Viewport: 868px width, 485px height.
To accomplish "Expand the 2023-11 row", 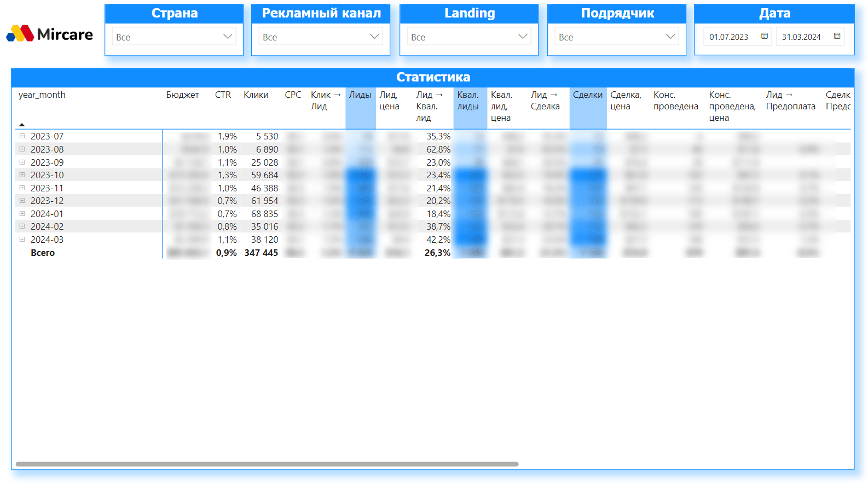I will point(22,188).
